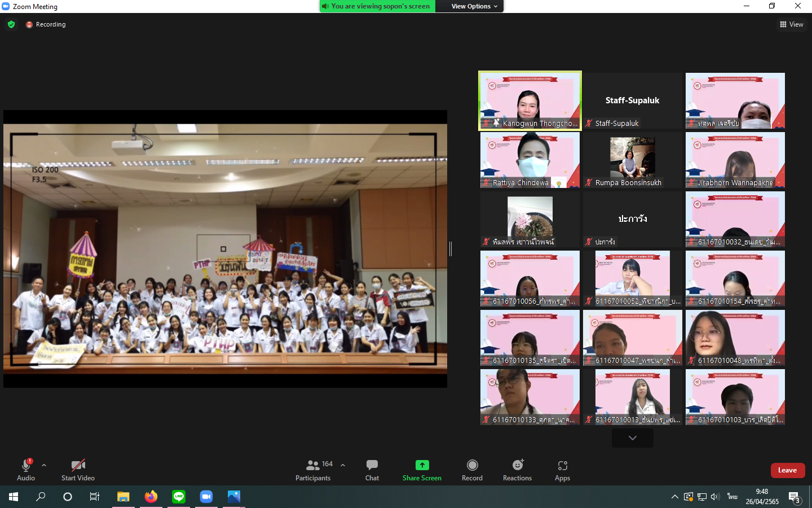Open the LINE app in the taskbar

tap(179, 497)
